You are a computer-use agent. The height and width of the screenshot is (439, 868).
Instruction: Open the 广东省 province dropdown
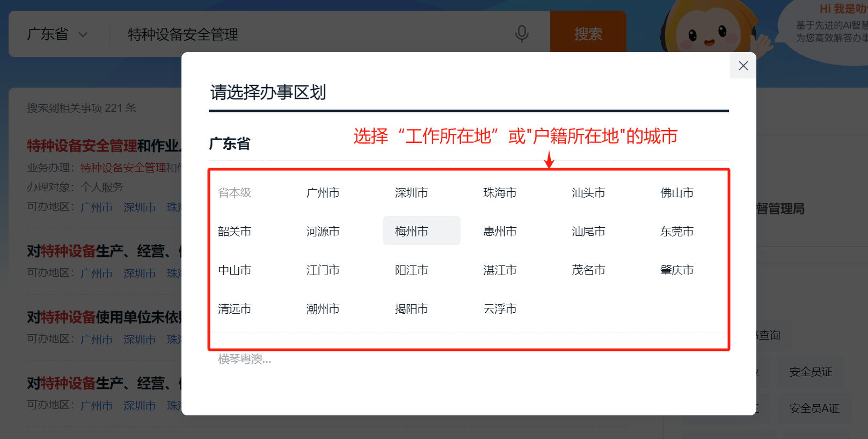coord(57,34)
